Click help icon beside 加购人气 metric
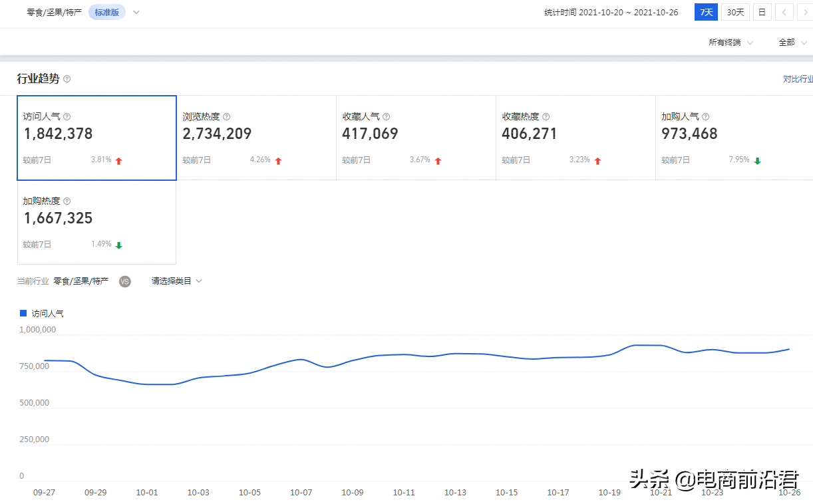Screen dimensions: 813x504 705,116
